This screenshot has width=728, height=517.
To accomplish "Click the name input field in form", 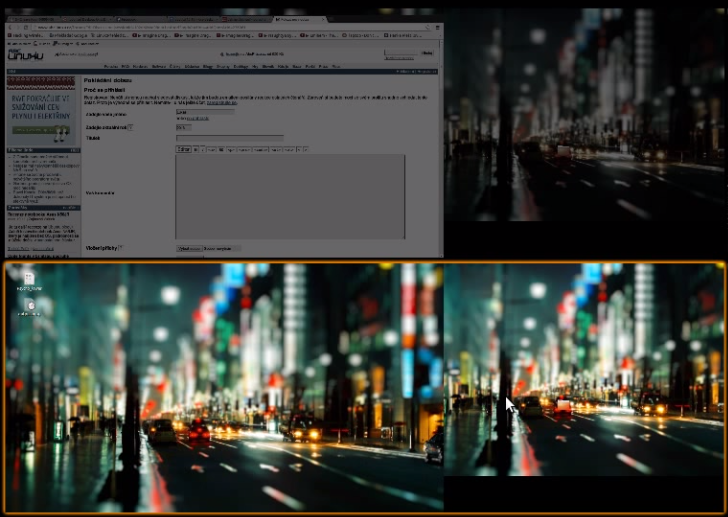I will coord(205,112).
